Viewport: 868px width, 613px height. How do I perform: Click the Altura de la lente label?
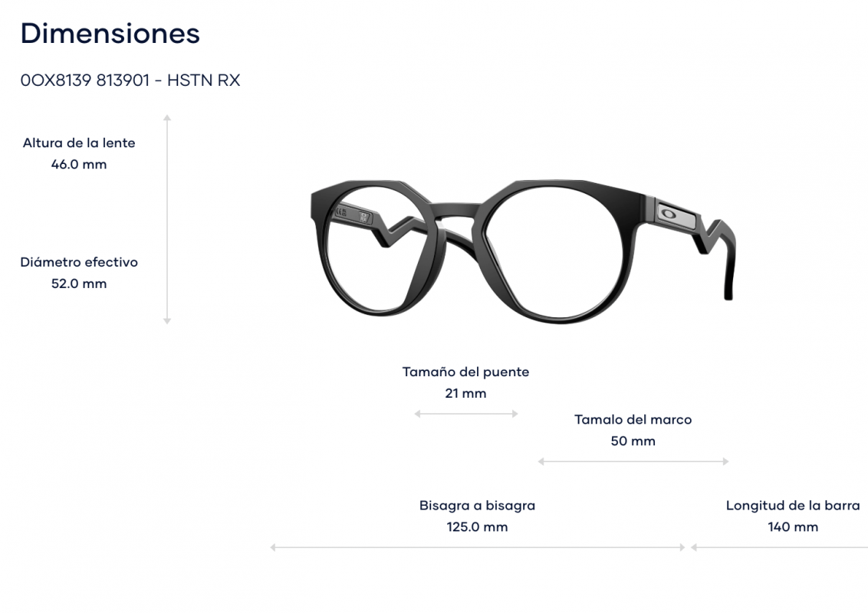[79, 143]
